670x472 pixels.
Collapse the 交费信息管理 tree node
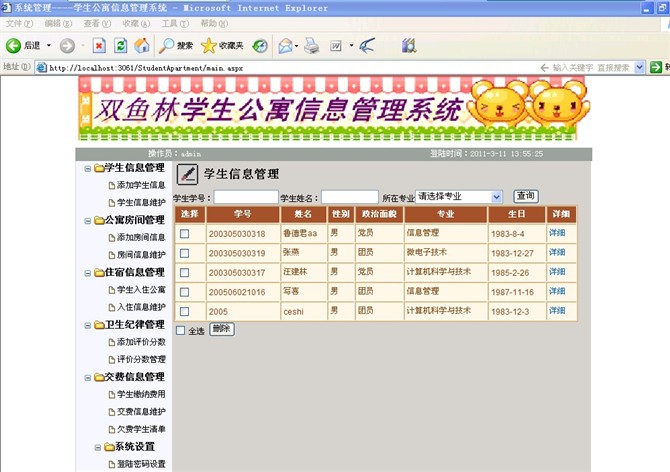[88, 378]
